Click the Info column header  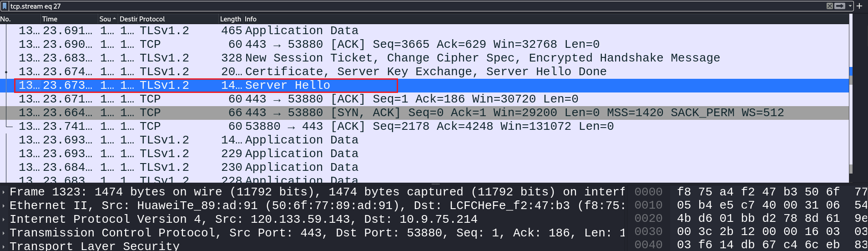251,19
